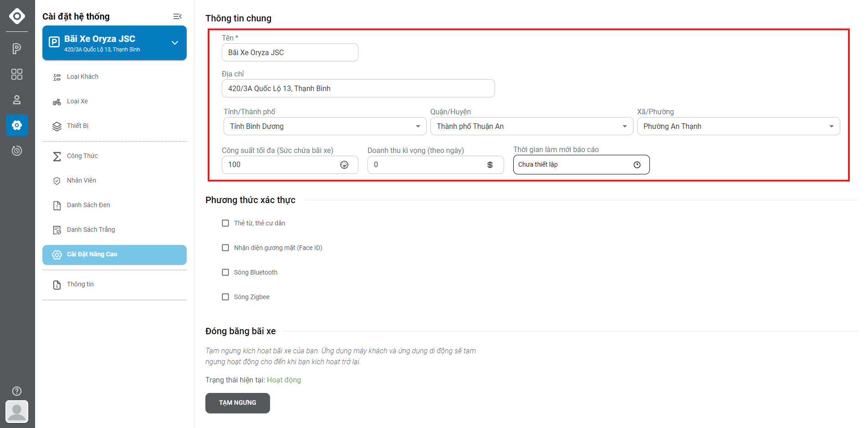Open the Danh Sách Trắng menu item
This screenshot has width=868, height=428.
point(114,229)
